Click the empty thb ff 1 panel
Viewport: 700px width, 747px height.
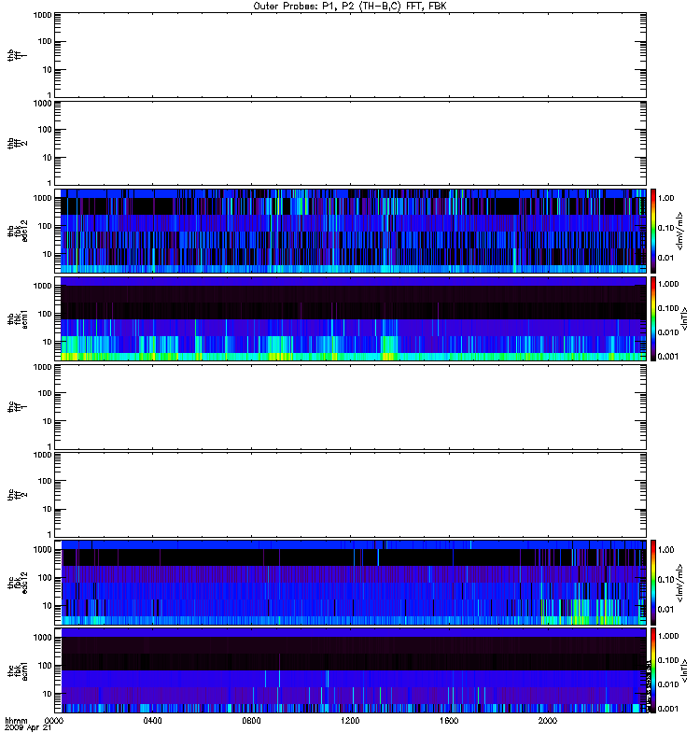pyautogui.click(x=350, y=54)
